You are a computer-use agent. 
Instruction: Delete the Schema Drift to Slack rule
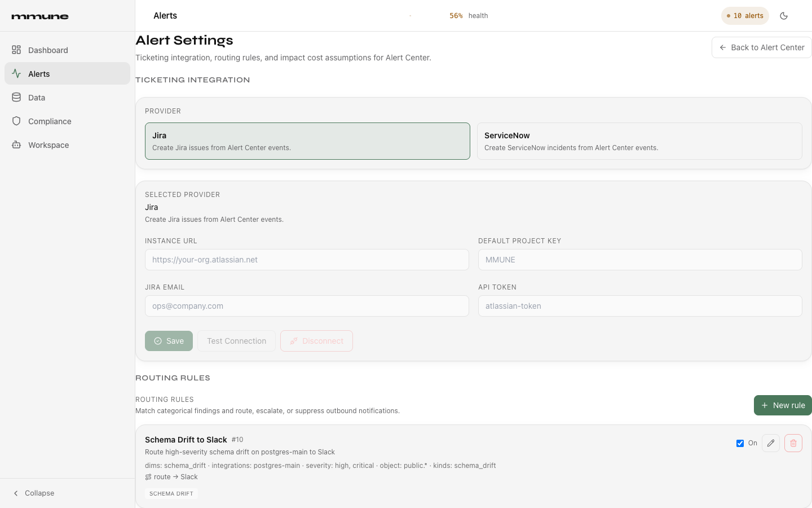point(793,443)
